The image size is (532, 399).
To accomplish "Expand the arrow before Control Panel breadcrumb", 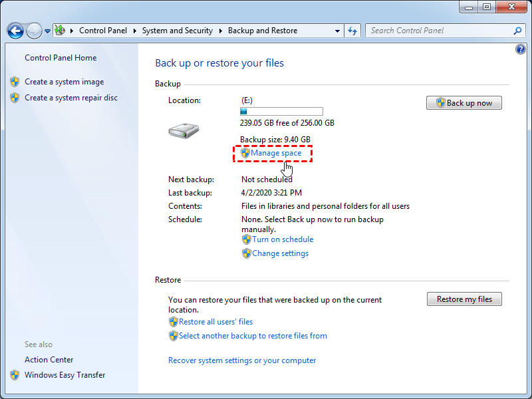I will [72, 31].
